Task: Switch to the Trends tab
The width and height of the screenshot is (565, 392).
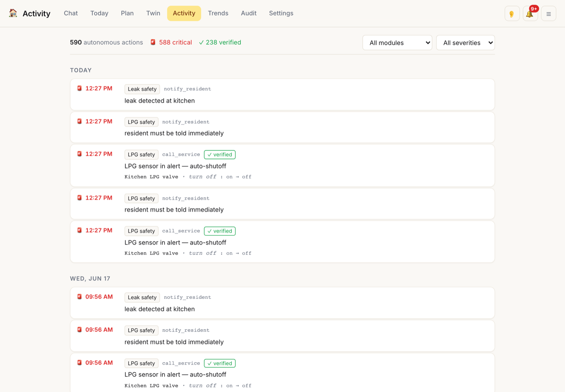Action: coord(218,13)
